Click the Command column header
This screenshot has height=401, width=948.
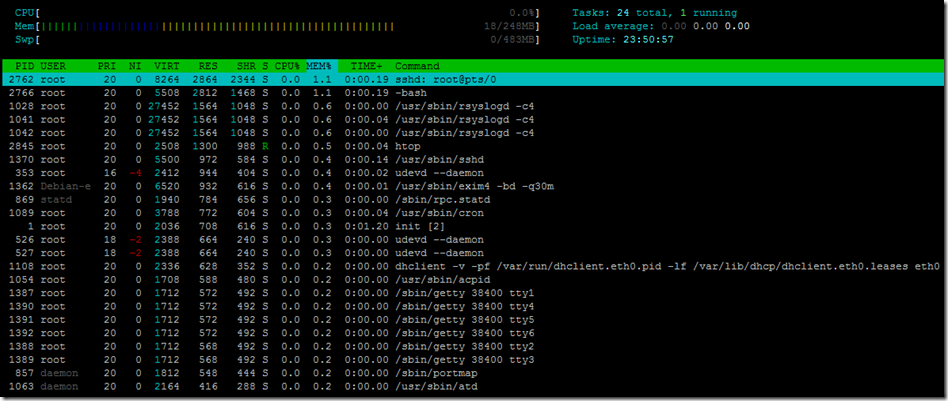417,66
